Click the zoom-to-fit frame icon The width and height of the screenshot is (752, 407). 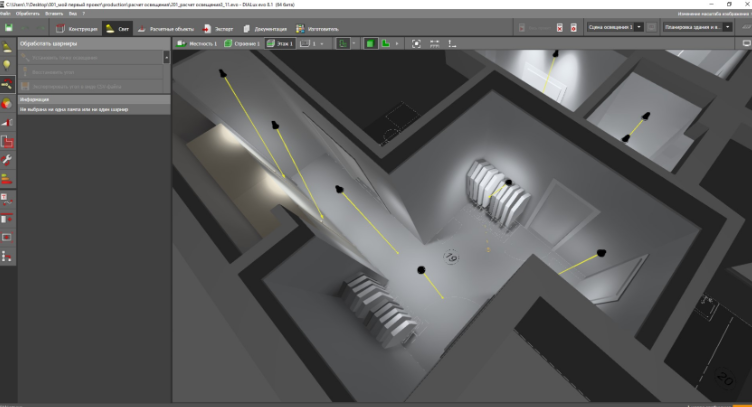click(416, 44)
